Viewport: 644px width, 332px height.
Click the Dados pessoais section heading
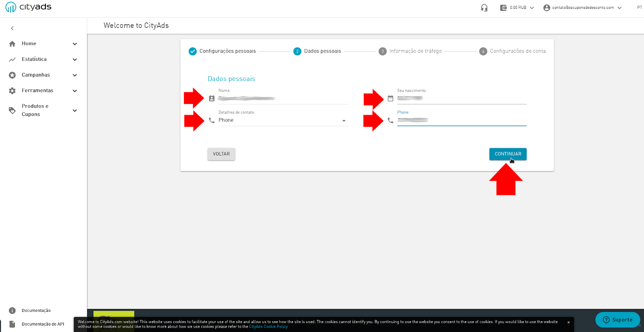(231, 79)
